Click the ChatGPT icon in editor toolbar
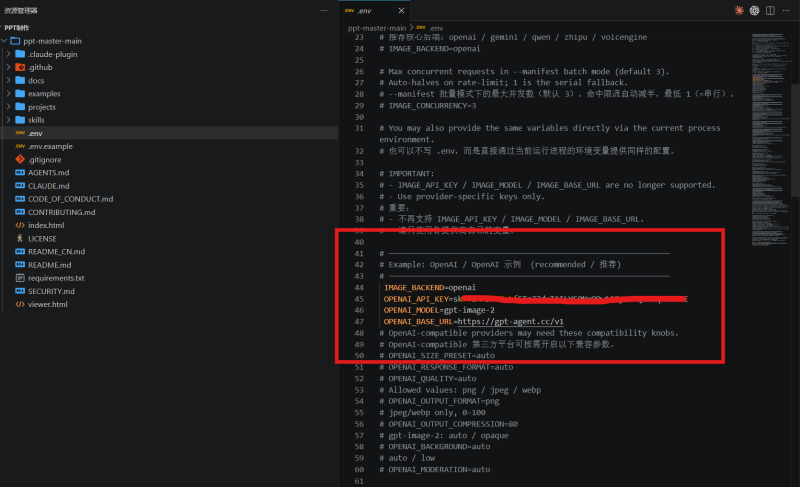This screenshot has height=487, width=800. tap(755, 11)
